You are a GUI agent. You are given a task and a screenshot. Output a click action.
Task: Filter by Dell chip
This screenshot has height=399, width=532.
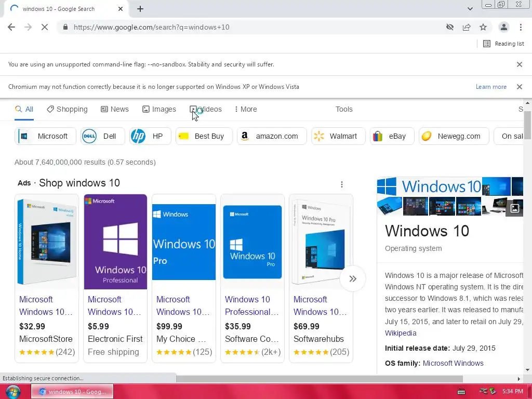(103, 137)
